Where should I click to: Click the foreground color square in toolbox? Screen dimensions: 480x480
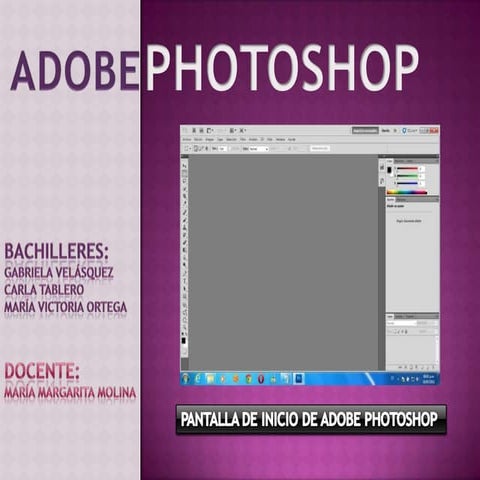click(183, 341)
